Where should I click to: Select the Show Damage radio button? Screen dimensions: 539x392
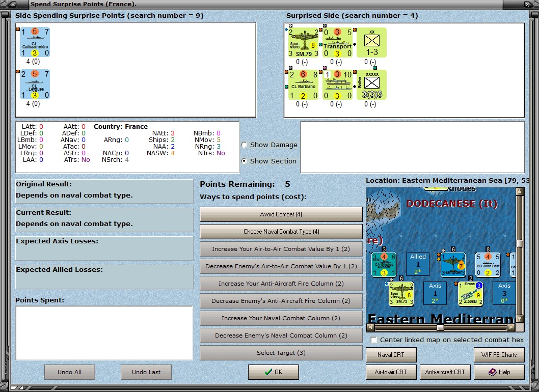(x=245, y=145)
